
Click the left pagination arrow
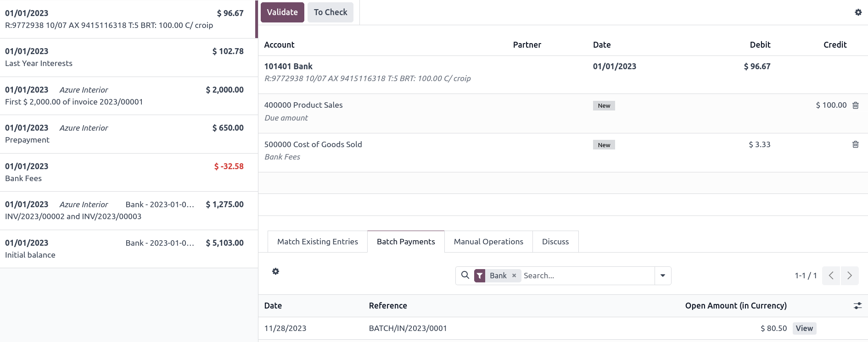point(831,276)
